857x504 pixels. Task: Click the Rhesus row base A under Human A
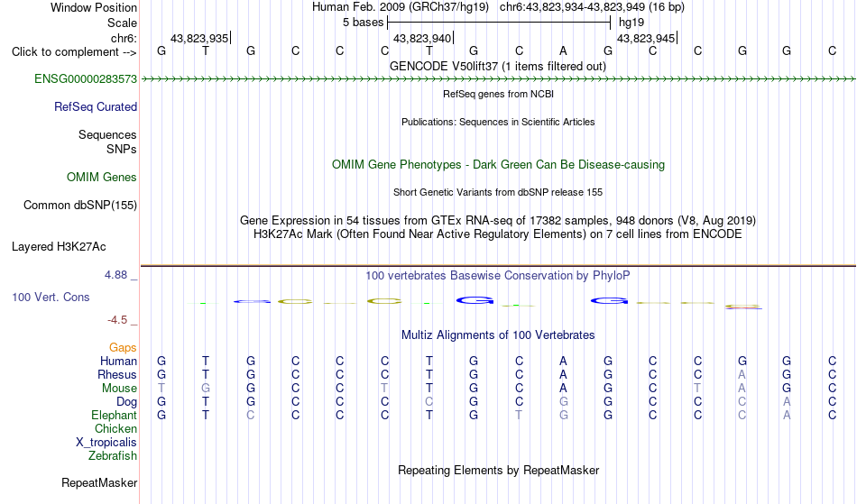563,374
